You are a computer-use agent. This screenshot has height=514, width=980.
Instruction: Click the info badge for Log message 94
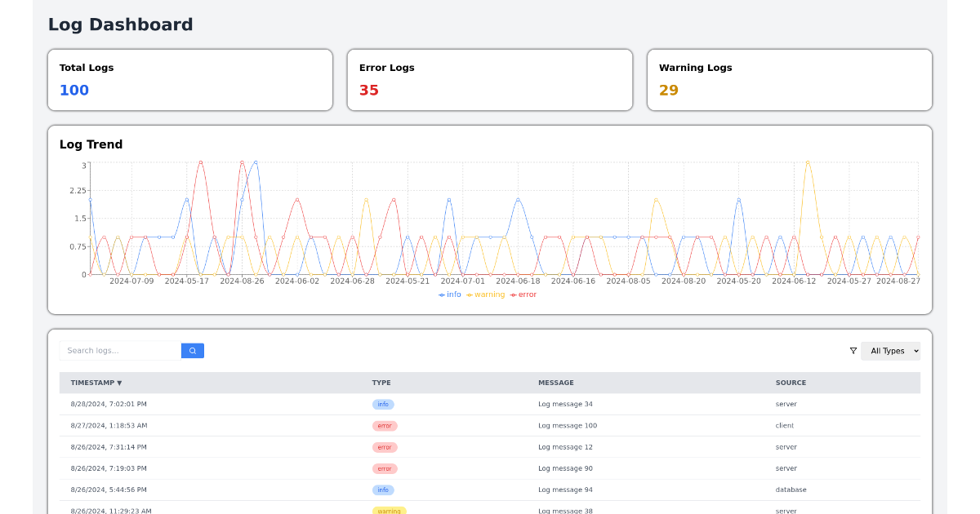pos(383,490)
